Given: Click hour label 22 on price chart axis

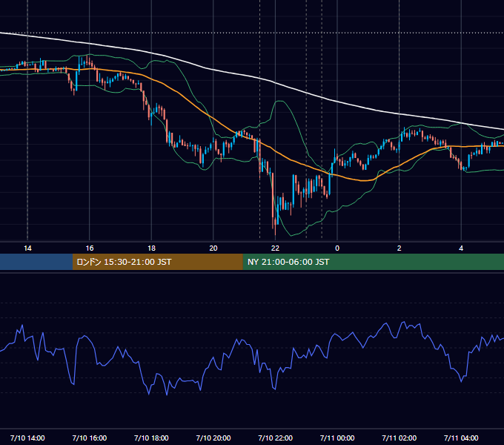Looking at the screenshot, I should tap(276, 248).
